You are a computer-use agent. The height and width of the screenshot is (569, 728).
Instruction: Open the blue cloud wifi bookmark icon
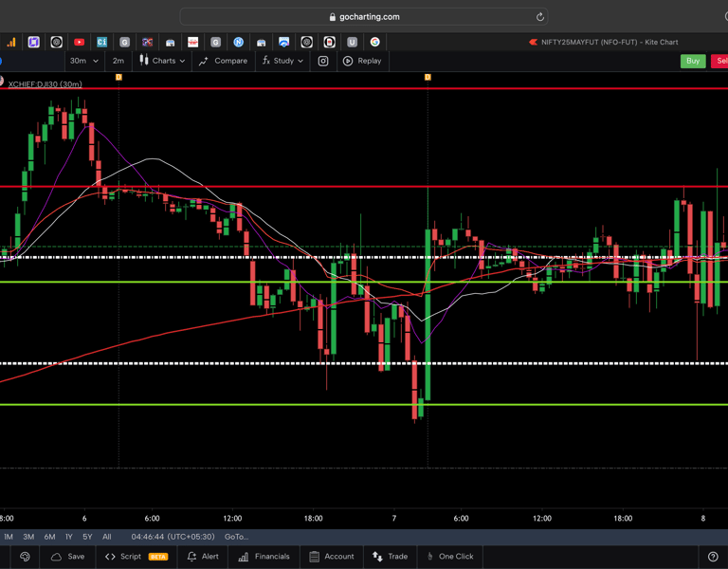click(x=283, y=43)
